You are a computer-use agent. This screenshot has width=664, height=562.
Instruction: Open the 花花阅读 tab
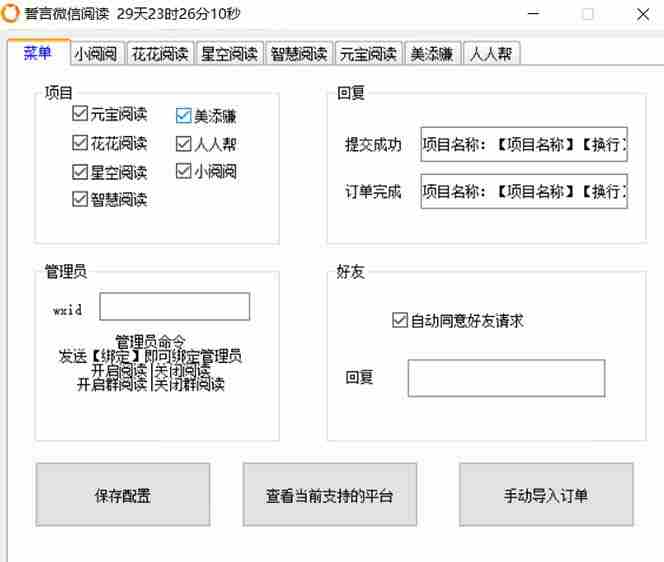point(160,54)
